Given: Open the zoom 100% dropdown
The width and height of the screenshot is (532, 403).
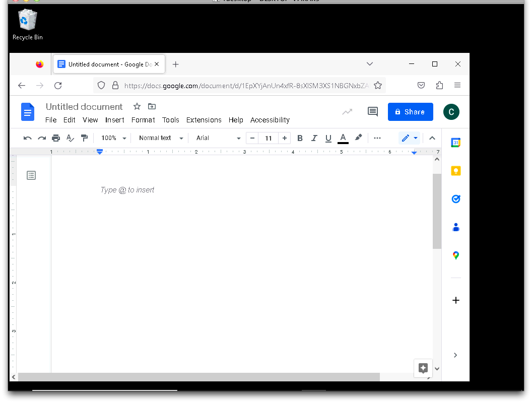Looking at the screenshot, I should [x=114, y=138].
